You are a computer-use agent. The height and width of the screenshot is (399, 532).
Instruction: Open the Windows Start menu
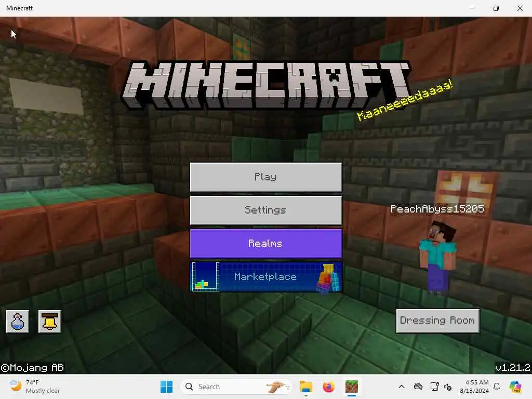(x=166, y=387)
